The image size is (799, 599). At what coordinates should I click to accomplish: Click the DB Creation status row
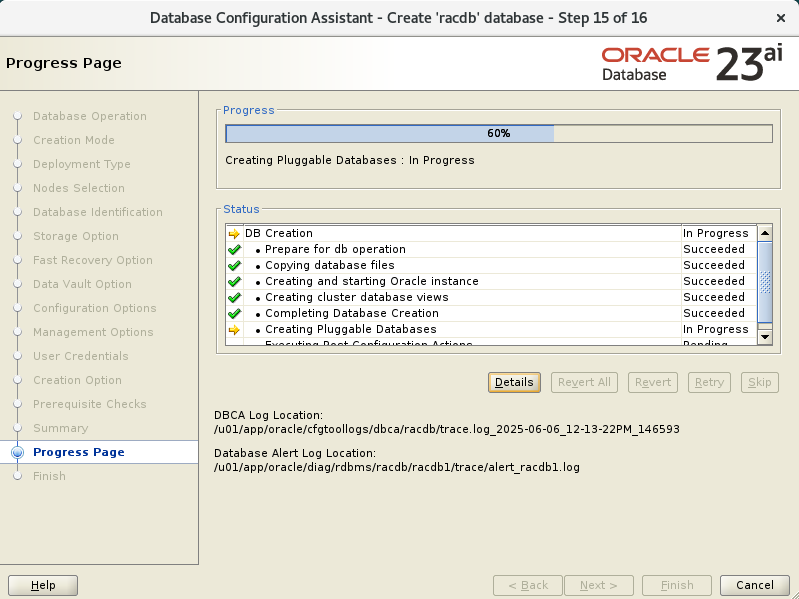(491, 233)
